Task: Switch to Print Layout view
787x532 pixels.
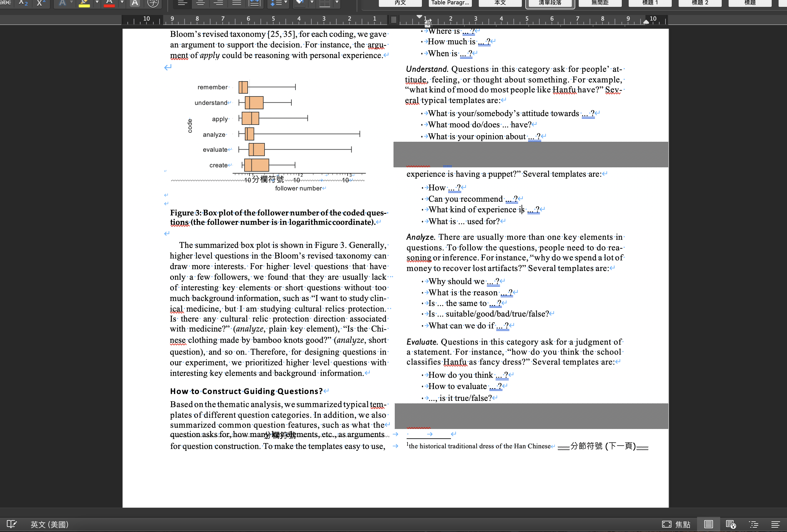Action: pyautogui.click(x=708, y=525)
